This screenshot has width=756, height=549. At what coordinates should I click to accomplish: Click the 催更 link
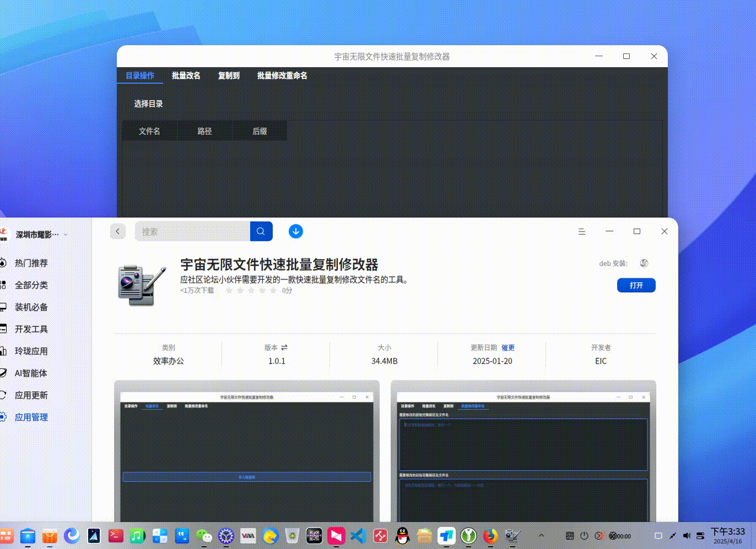508,348
